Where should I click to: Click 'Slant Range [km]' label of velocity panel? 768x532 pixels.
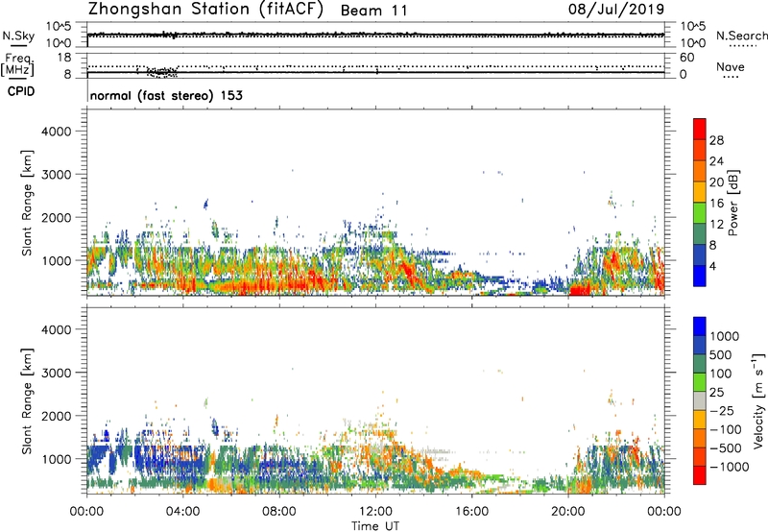27,401
